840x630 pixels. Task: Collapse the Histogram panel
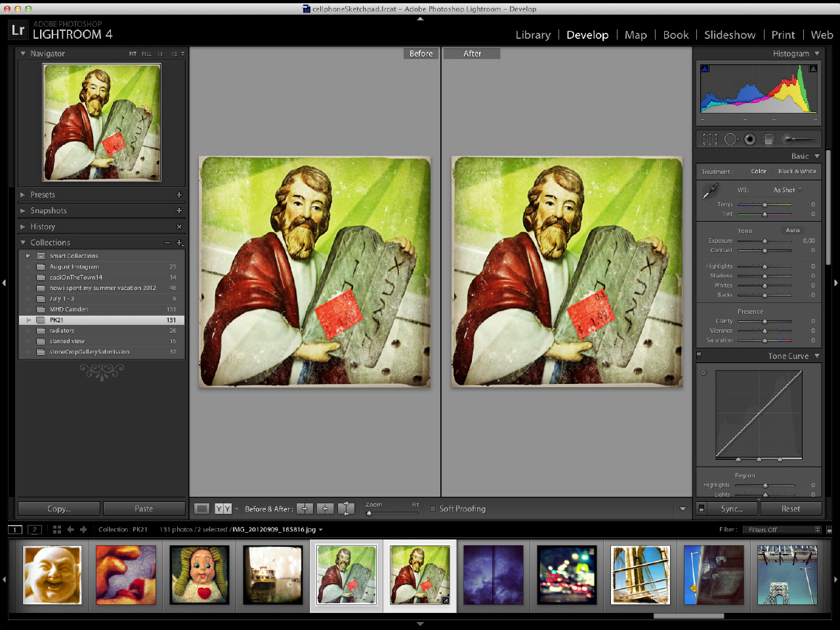click(817, 54)
